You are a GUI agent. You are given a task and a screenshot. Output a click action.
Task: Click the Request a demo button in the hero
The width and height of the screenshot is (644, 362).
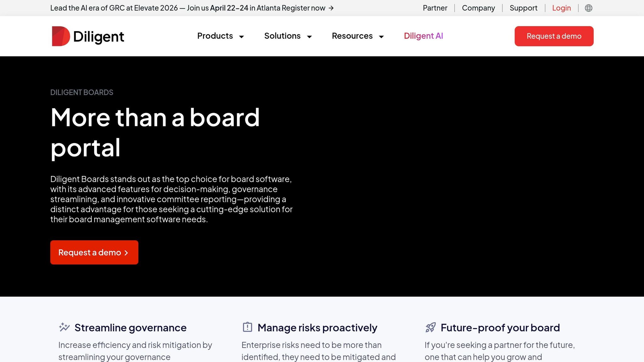pyautogui.click(x=94, y=252)
